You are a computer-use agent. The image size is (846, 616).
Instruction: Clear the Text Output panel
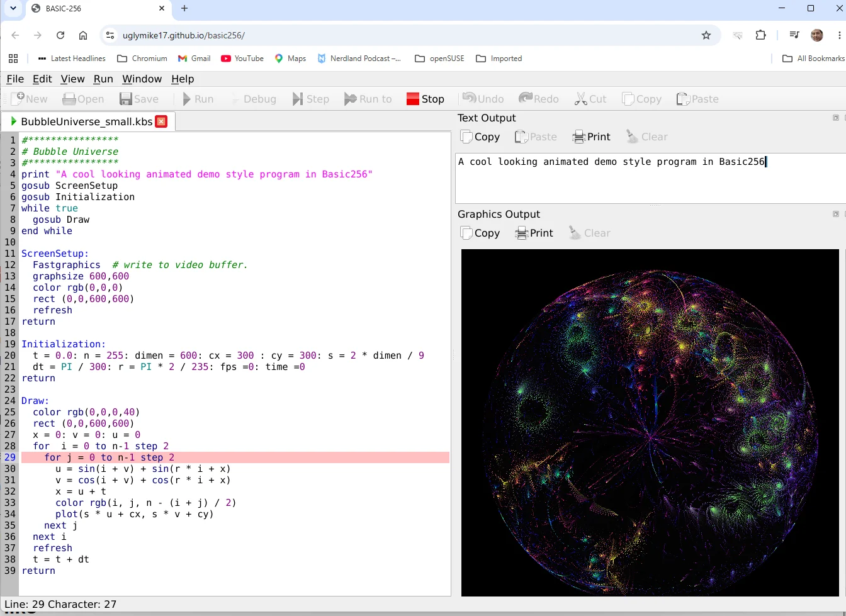[647, 137]
